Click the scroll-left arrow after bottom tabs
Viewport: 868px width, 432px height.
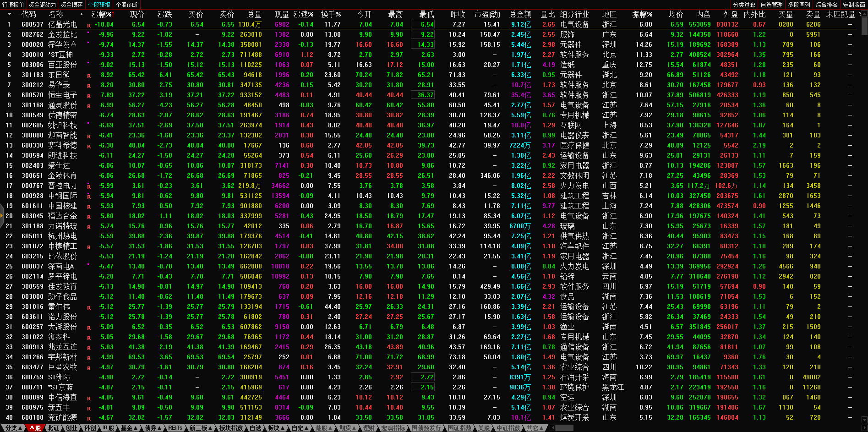(x=552, y=428)
